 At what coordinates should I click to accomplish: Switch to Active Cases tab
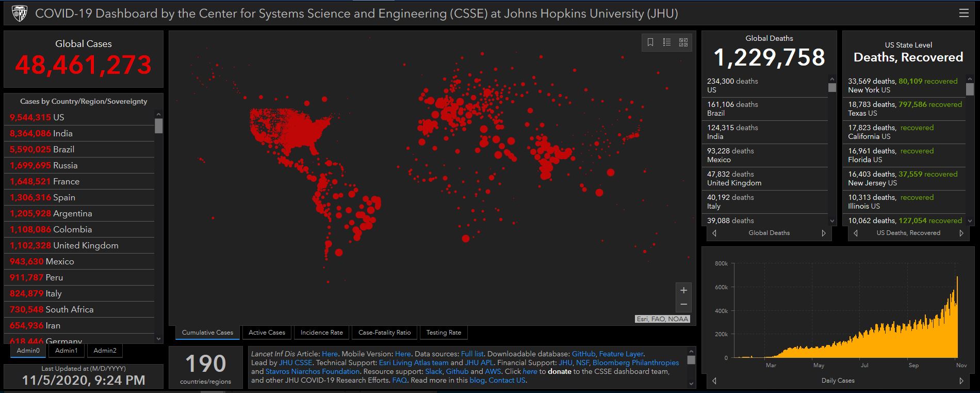(267, 333)
